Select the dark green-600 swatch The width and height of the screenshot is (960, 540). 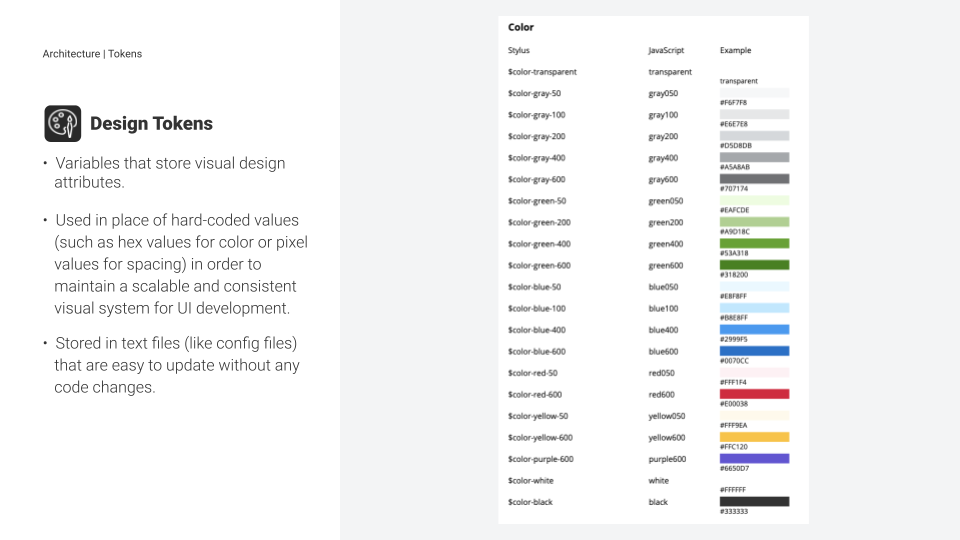click(754, 265)
